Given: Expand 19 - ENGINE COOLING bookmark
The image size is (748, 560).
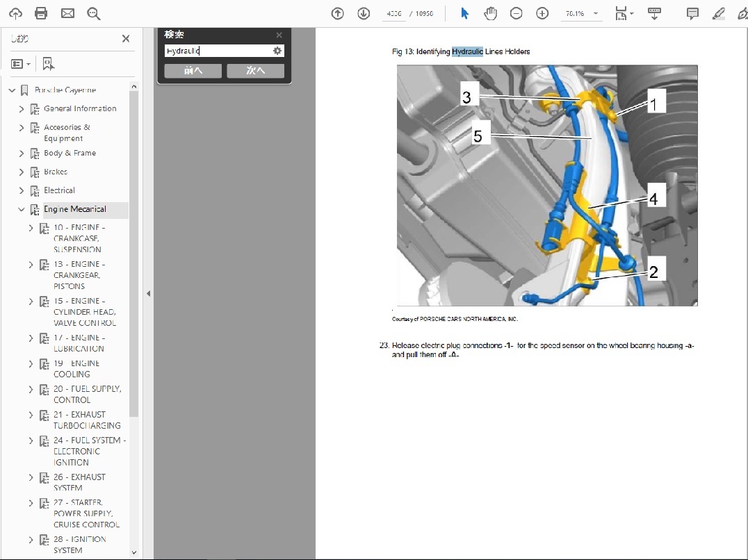Looking at the screenshot, I should click(31, 363).
